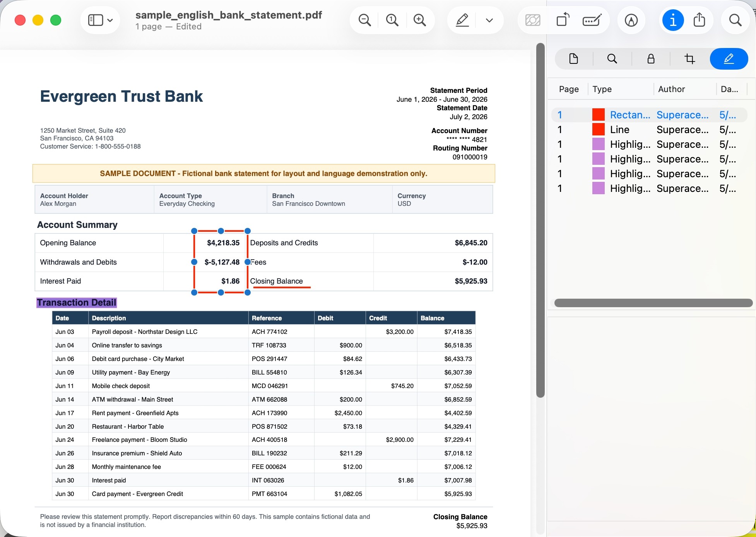Expand the highlight style dropdown arrow
Viewport: 756px width, 537px height.
[x=489, y=20]
